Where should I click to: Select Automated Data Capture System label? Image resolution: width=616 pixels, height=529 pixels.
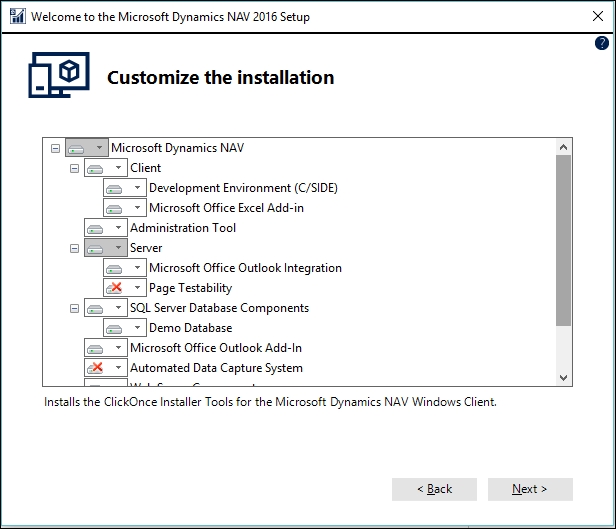216,368
